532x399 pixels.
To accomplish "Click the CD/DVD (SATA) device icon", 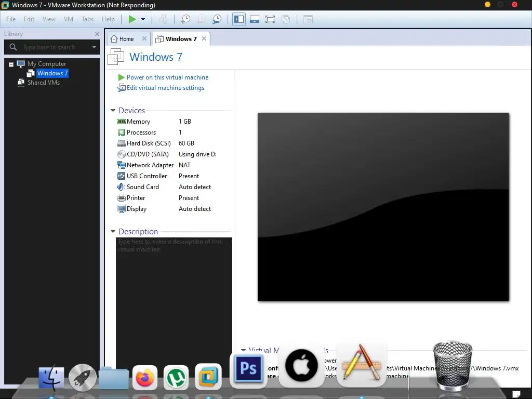I will 121,154.
